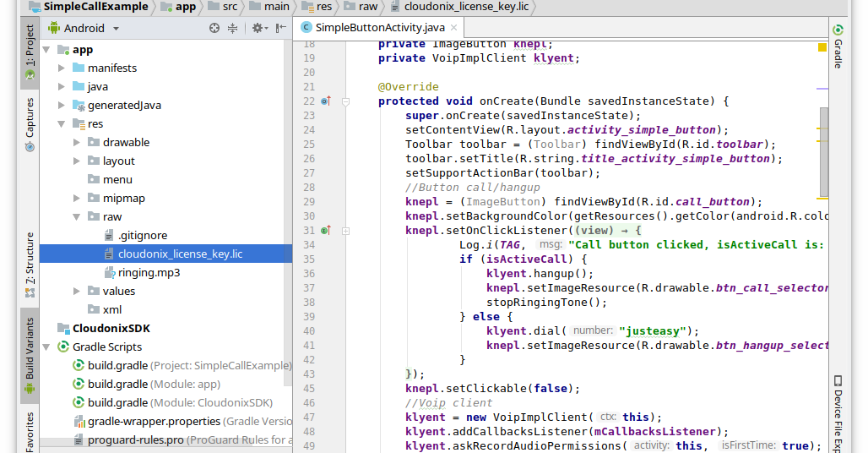Expand the drawable folder

(77, 142)
